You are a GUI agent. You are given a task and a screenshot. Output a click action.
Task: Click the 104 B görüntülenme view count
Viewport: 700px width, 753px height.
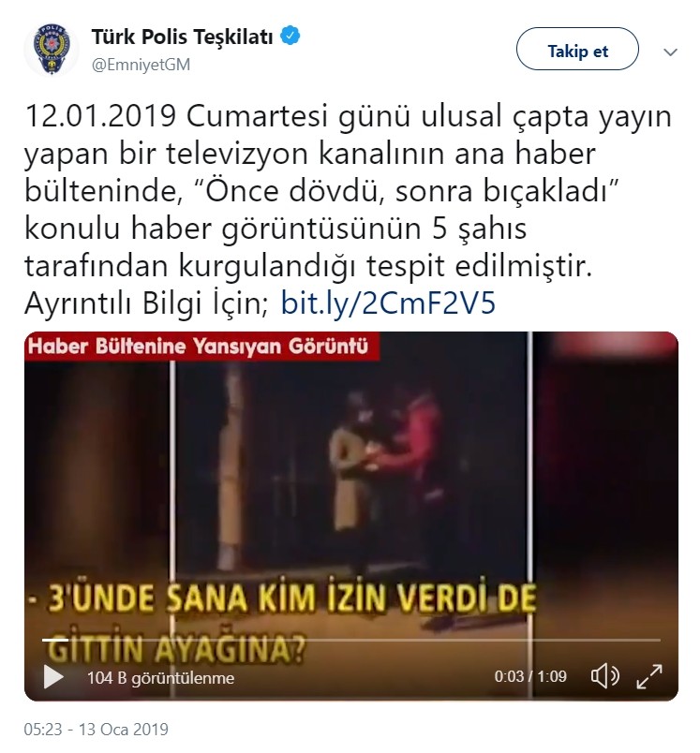[x=160, y=678]
